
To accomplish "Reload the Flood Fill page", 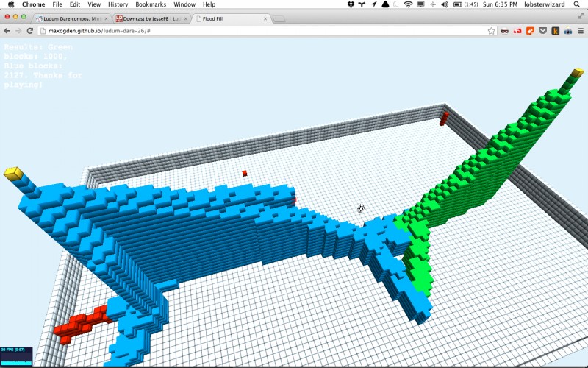I will coord(30,31).
